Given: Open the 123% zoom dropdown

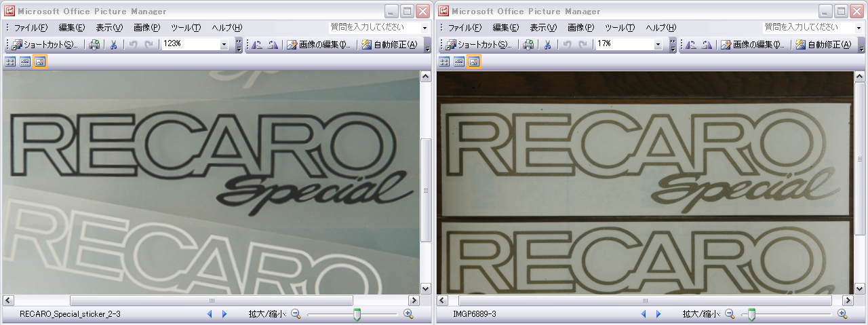Looking at the screenshot, I should tap(224, 45).
